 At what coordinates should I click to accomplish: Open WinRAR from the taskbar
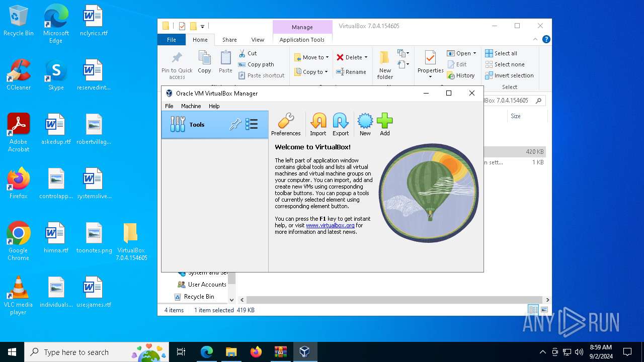280,352
